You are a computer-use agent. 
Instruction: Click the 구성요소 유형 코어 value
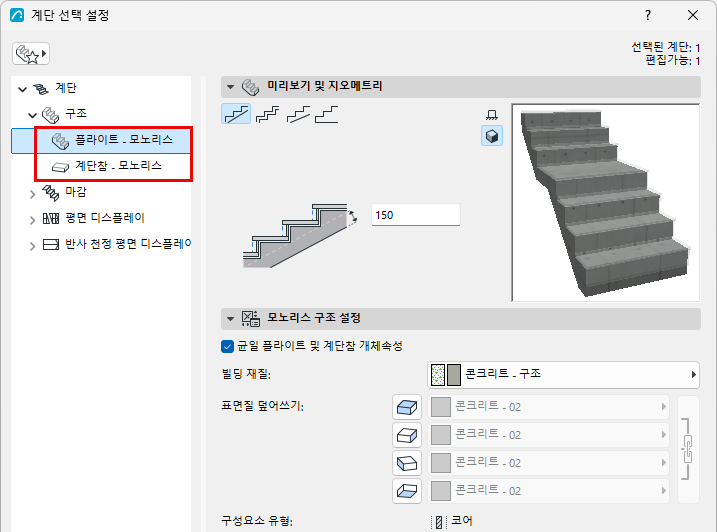coord(461,521)
